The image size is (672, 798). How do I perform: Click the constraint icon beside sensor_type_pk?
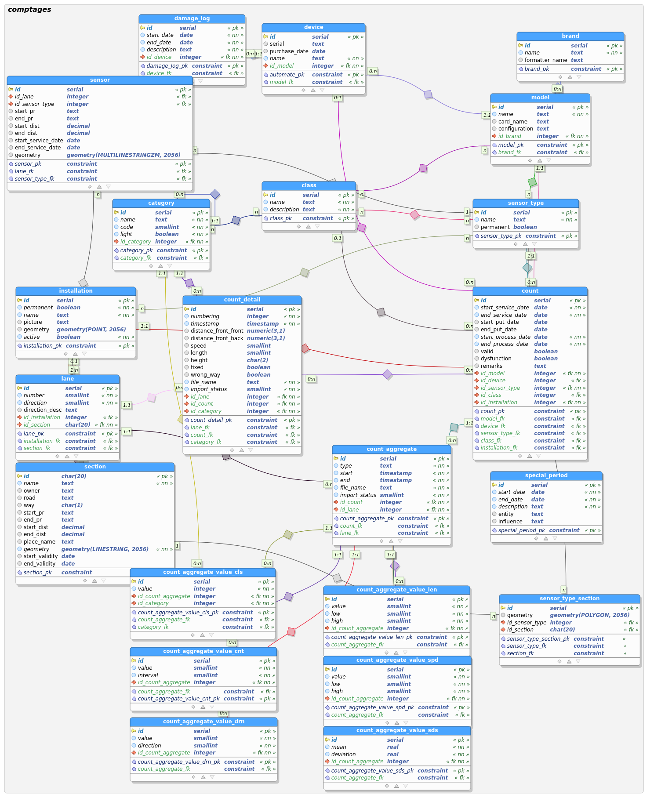coord(477,236)
